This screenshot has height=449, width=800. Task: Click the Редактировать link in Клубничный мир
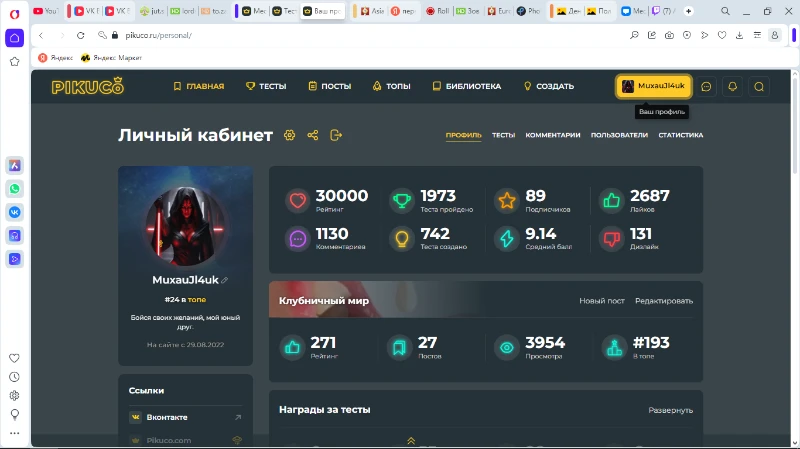pos(664,301)
